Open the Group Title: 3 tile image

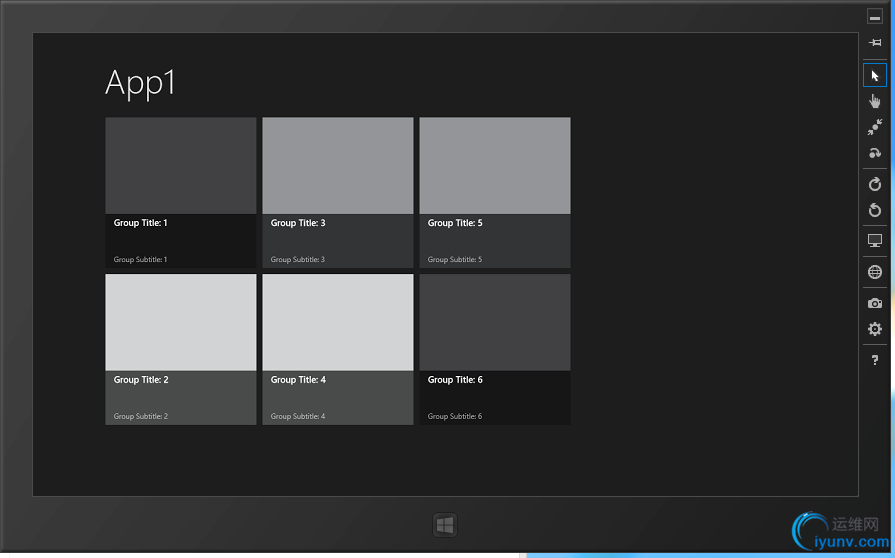(x=338, y=165)
